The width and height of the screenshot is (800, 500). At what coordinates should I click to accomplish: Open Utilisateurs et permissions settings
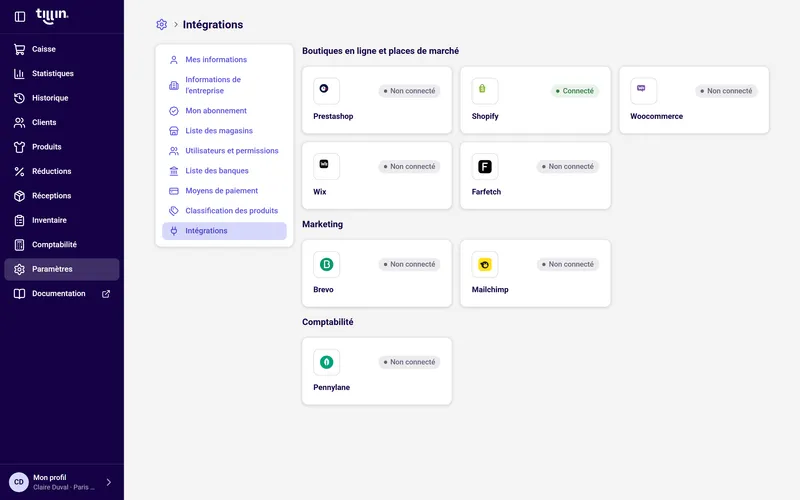tap(224, 151)
